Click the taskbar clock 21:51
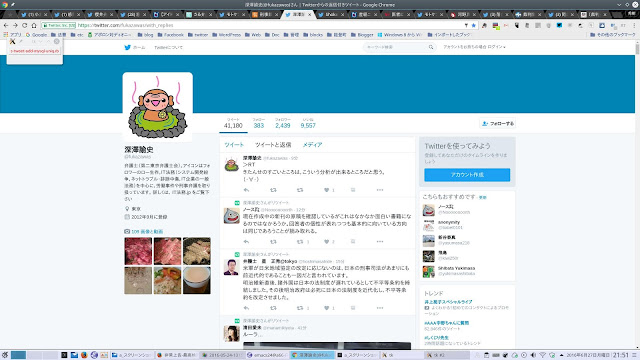This screenshot has height=360, width=640. (x=620, y=355)
